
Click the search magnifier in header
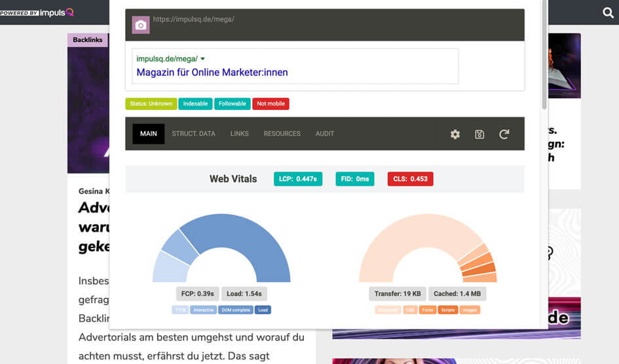click(608, 12)
